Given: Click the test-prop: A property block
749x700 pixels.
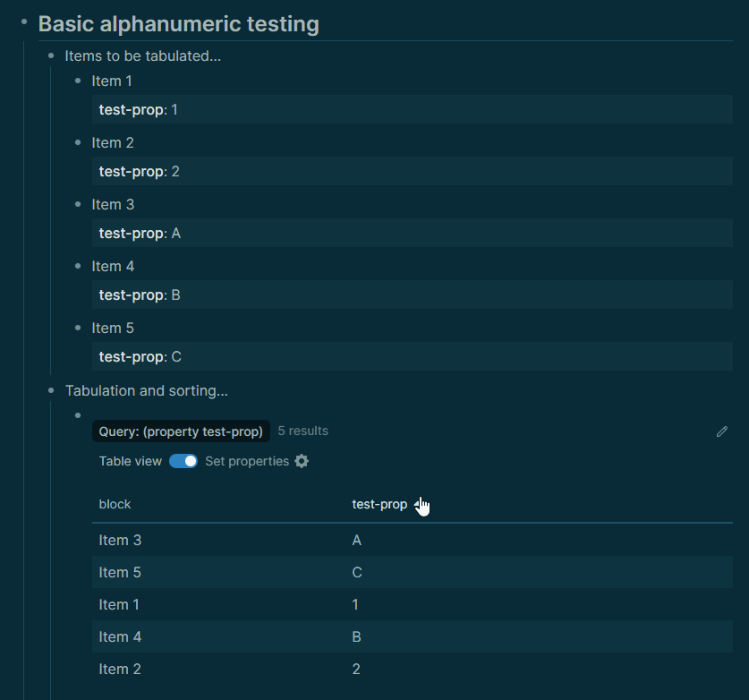Looking at the screenshot, I should 413,233.
